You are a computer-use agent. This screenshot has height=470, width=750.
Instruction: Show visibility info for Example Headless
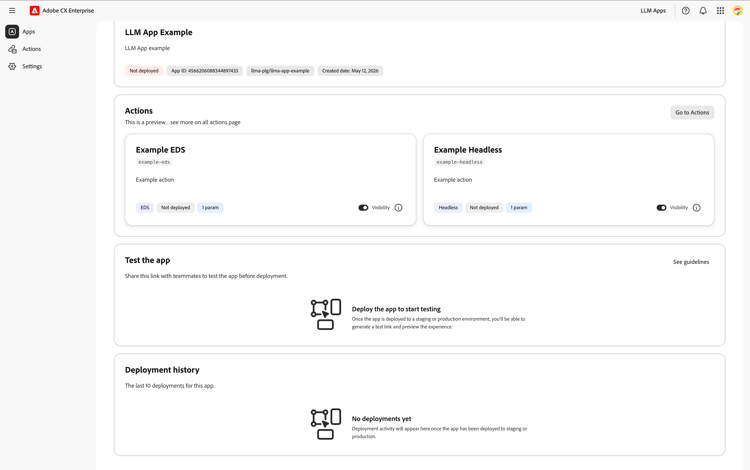click(696, 208)
